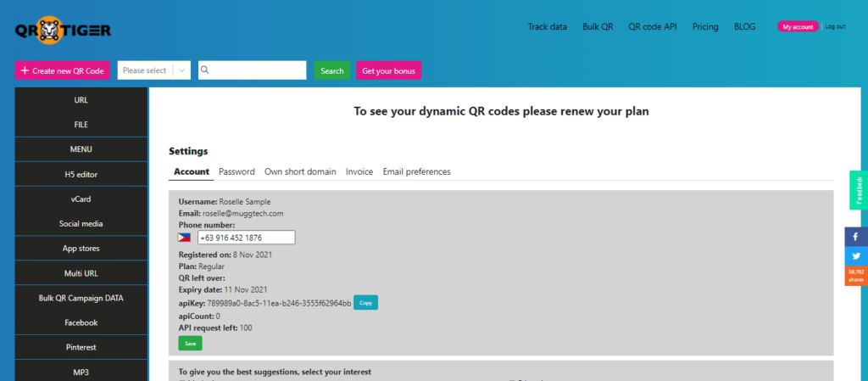This screenshot has width=868, height=381.
Task: Click the 38,782 shares counter
Action: (x=856, y=275)
